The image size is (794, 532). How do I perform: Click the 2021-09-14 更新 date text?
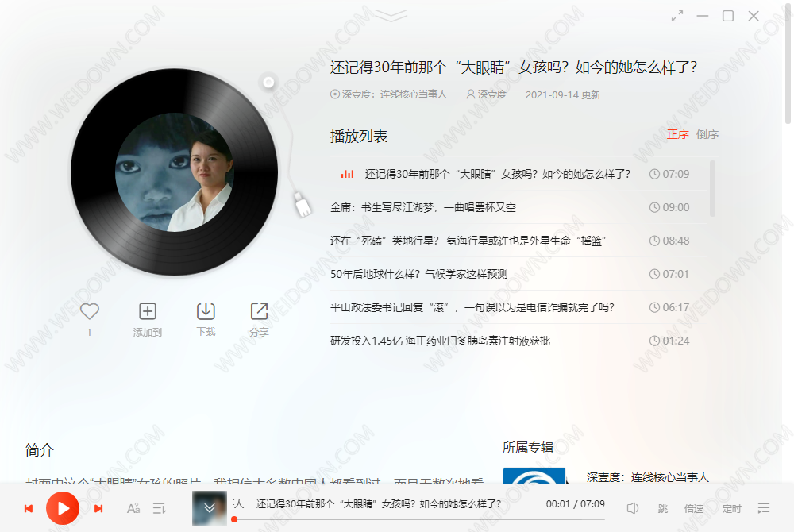point(563,94)
